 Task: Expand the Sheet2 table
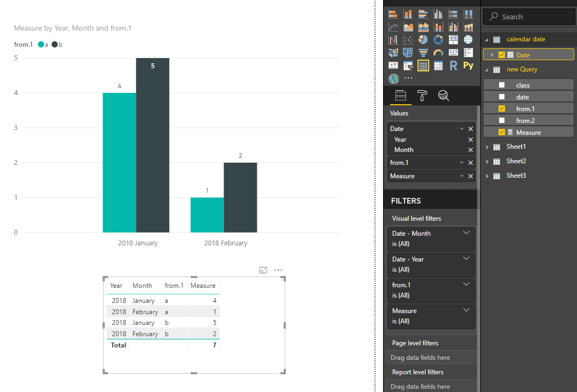click(487, 162)
